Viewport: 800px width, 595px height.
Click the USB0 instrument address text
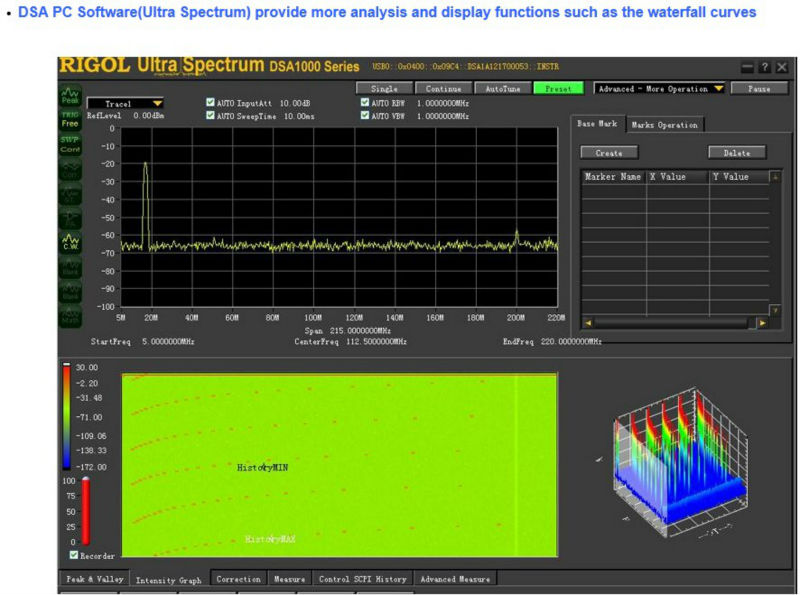point(465,67)
